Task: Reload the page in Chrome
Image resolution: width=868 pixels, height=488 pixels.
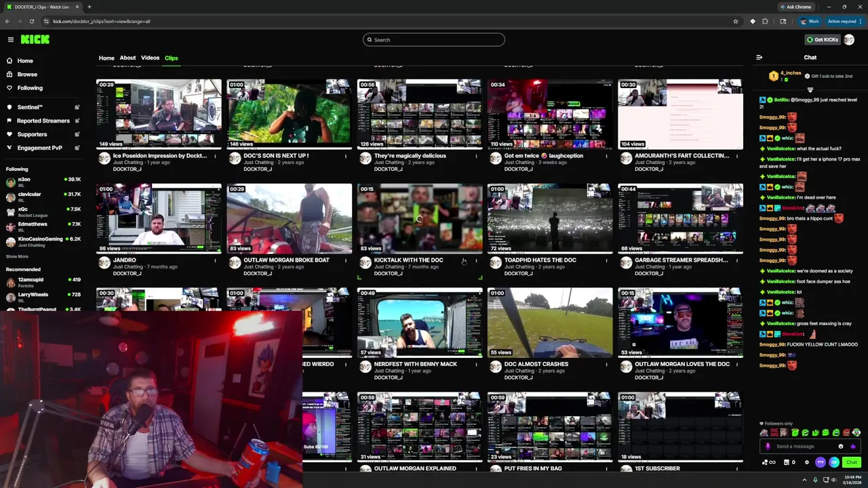Action: click(x=31, y=21)
